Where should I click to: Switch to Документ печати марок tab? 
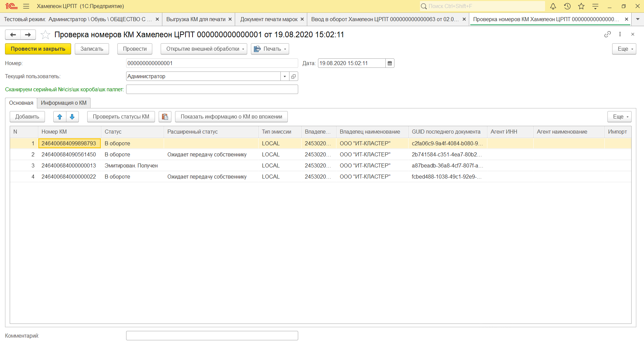click(x=269, y=19)
